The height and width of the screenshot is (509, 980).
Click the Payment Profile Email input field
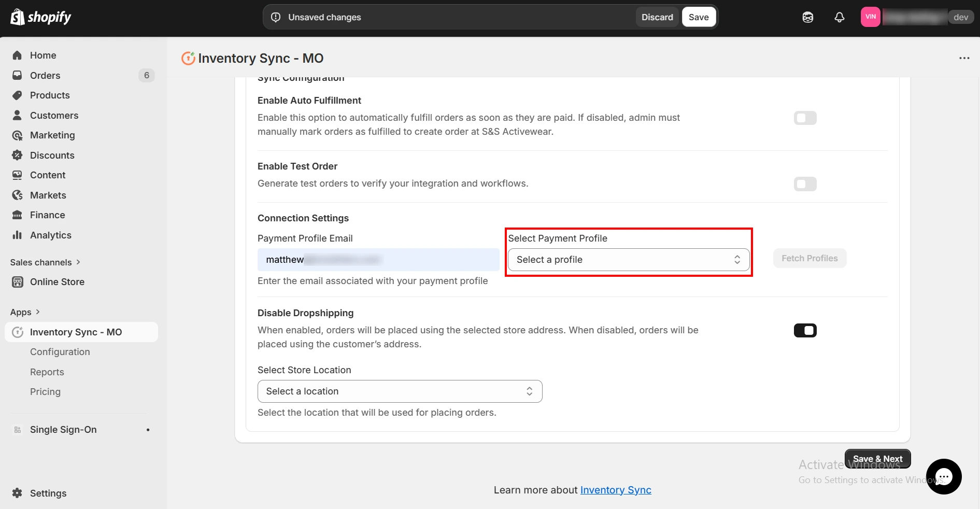(x=377, y=259)
